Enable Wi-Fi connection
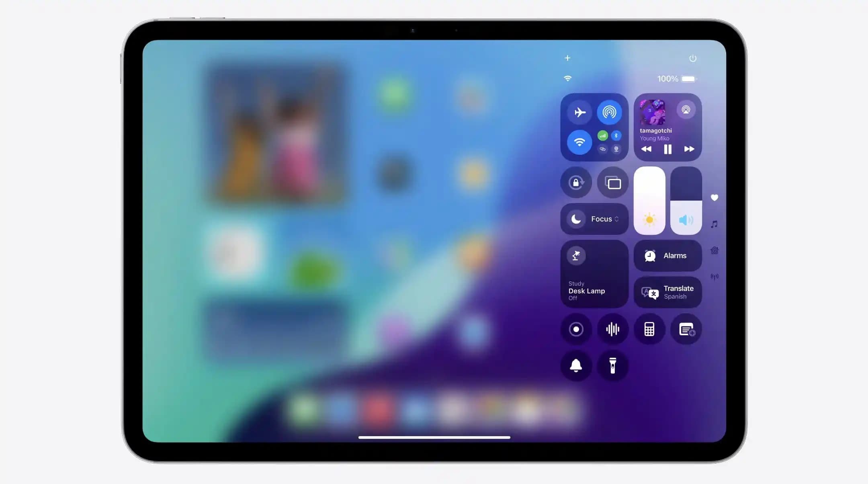 click(579, 142)
